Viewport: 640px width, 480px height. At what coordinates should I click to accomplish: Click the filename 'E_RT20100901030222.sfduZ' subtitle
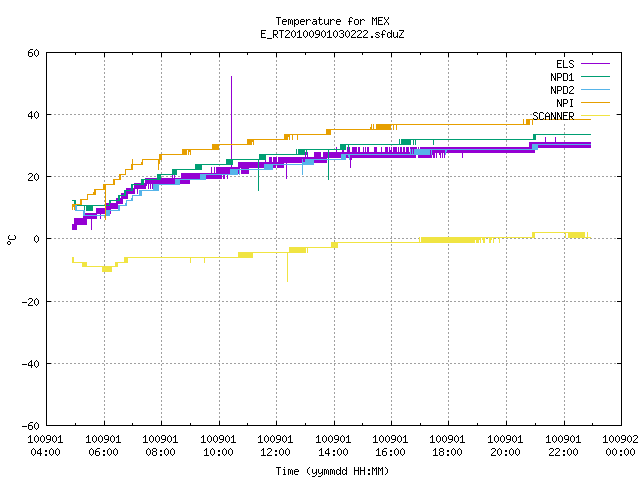coord(332,34)
